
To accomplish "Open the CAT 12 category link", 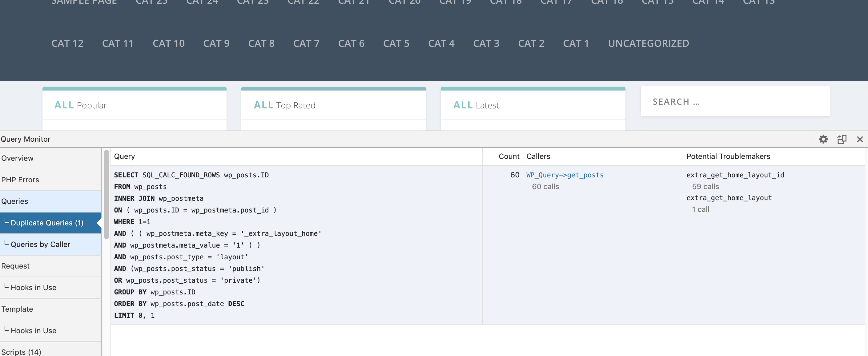I will pyautogui.click(x=67, y=43).
